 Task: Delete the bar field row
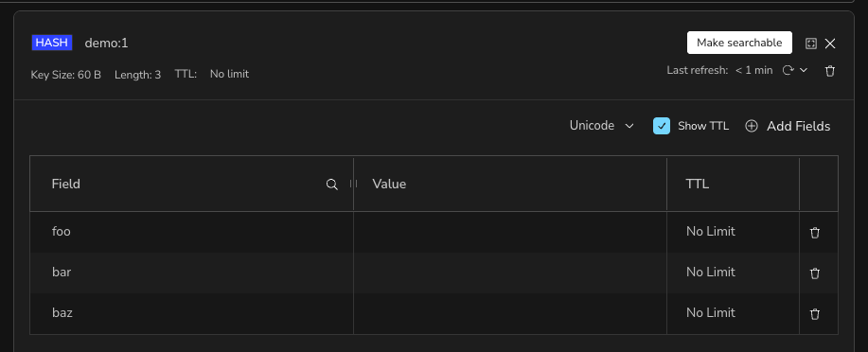point(815,273)
